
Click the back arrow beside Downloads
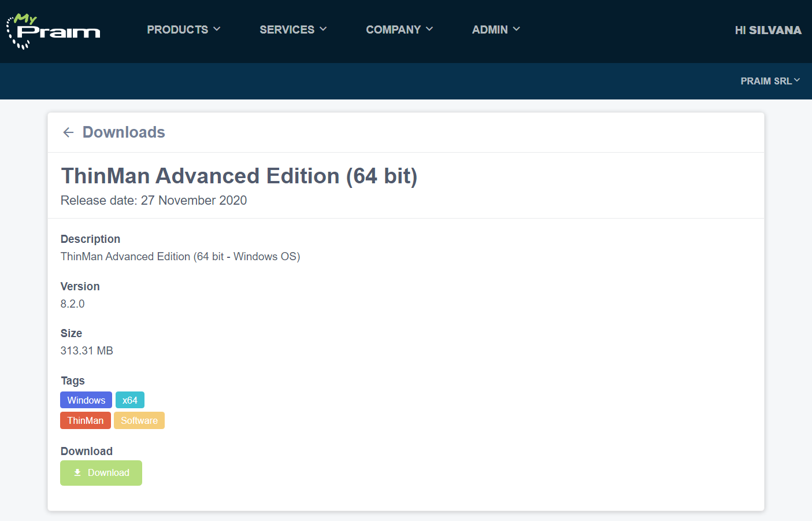click(68, 132)
